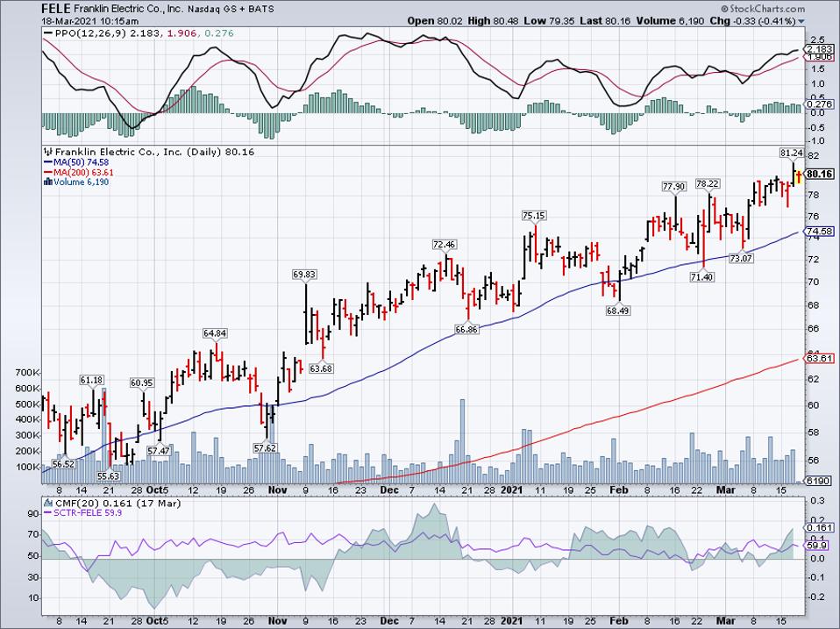Click the 57.47 low price annotation
The height and width of the screenshot is (629, 840).
(x=159, y=451)
